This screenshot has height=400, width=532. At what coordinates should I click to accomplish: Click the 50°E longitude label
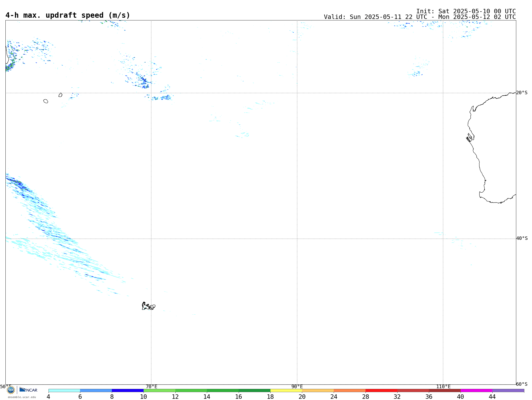click(6, 386)
